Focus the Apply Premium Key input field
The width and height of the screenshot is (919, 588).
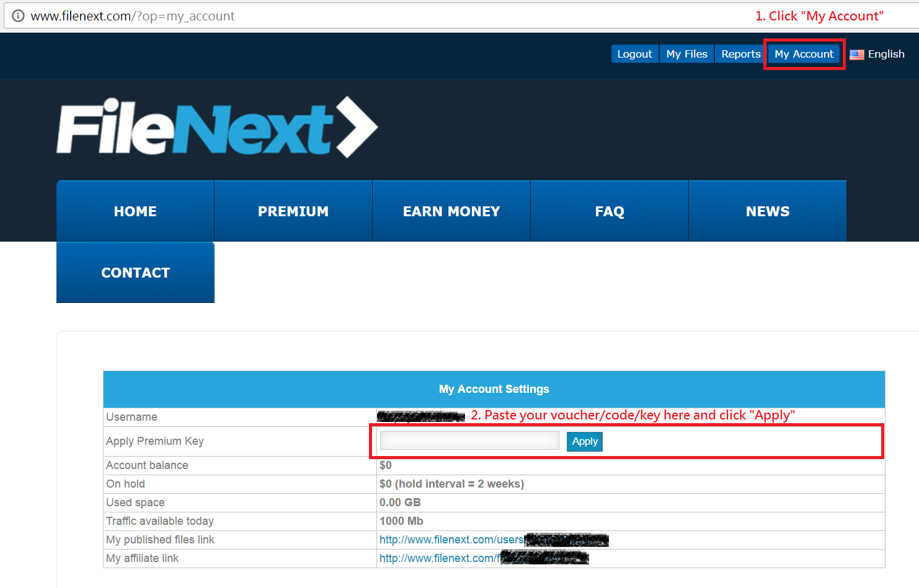click(469, 441)
